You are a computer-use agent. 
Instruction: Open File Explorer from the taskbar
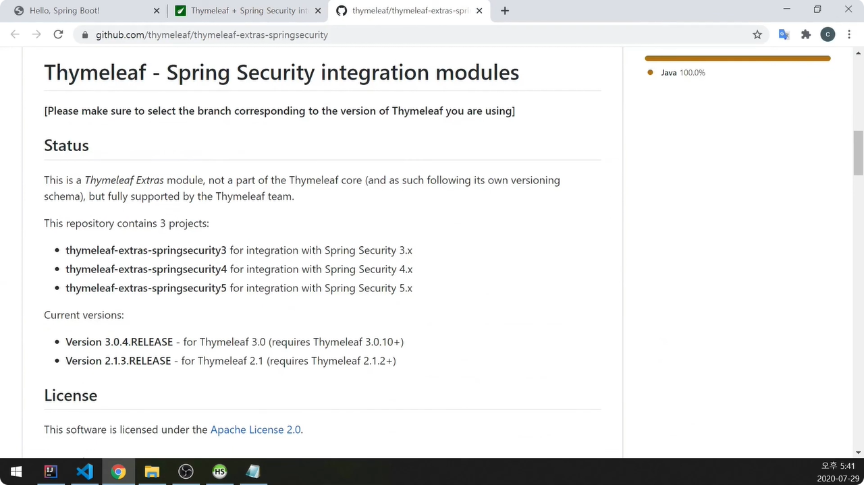(x=152, y=471)
